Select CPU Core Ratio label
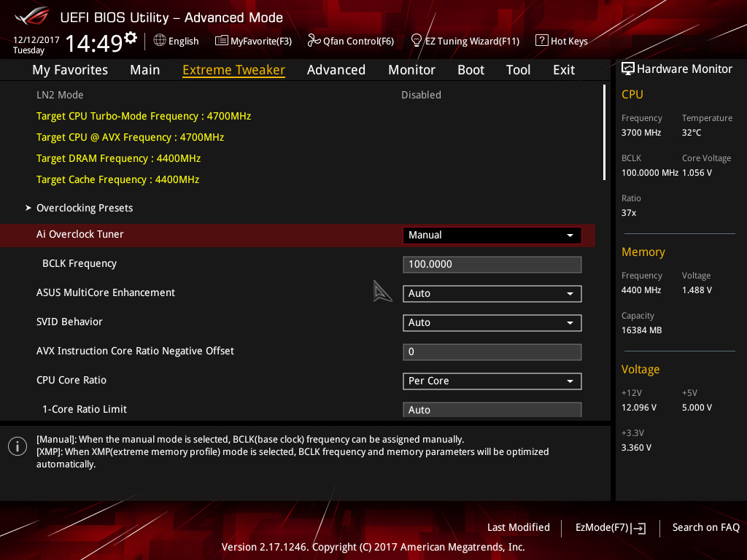 [71, 380]
